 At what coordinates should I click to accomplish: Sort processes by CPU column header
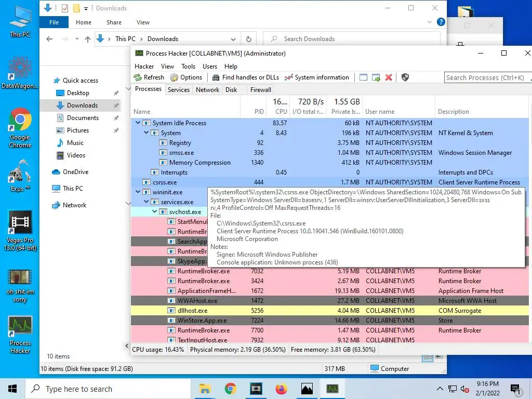(278, 107)
